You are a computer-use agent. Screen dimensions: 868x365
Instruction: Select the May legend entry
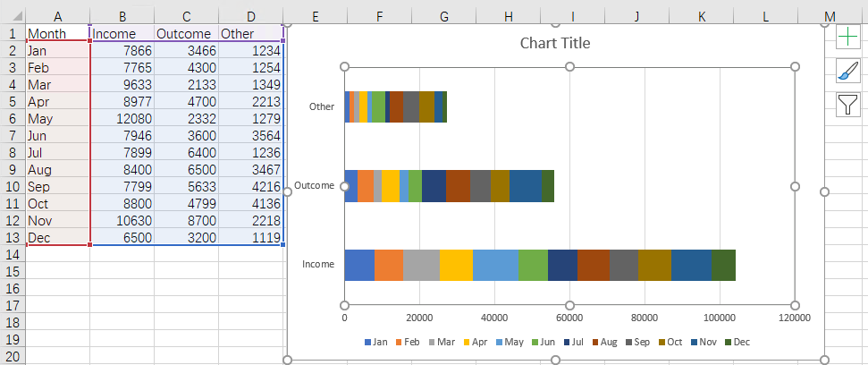tap(510, 343)
